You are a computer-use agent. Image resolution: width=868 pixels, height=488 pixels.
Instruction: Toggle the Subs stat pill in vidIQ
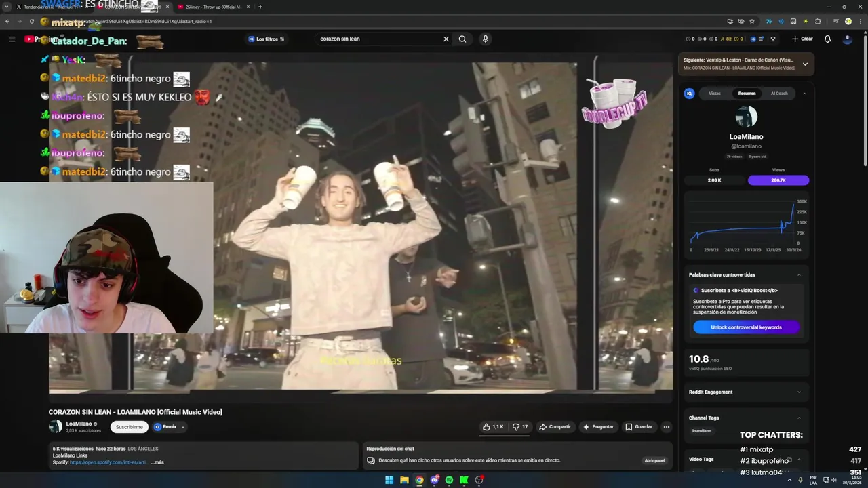tap(714, 180)
